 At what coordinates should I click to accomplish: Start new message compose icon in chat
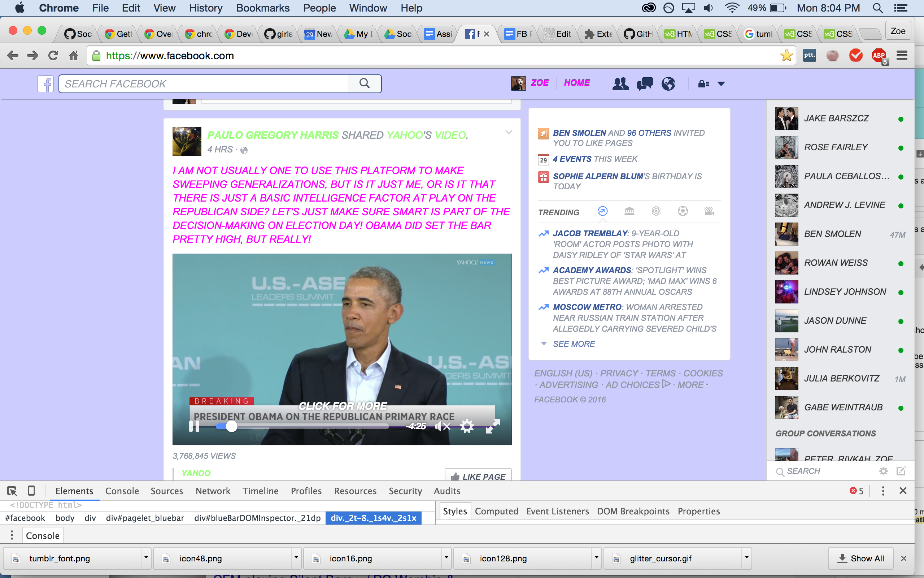tap(901, 471)
